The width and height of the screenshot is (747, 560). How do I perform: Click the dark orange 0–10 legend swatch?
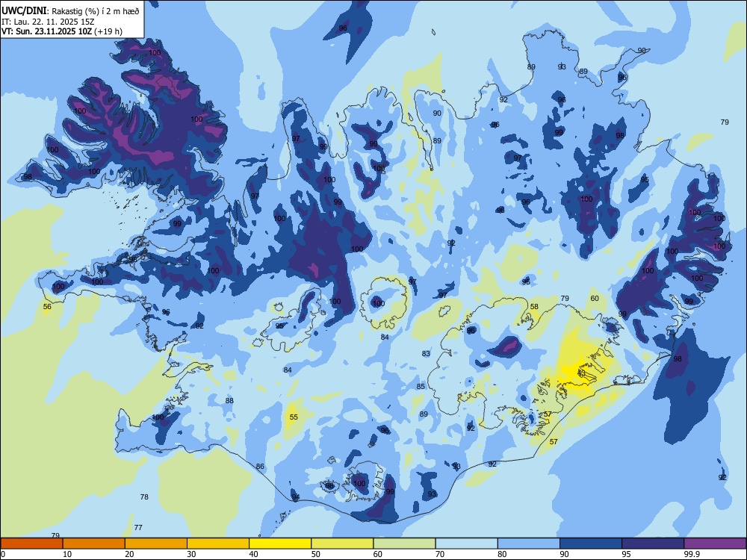pyautogui.click(x=31, y=544)
